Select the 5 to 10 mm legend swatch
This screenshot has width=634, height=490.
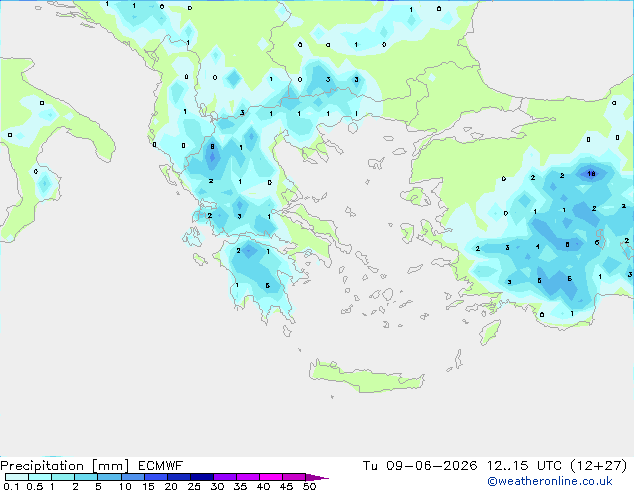(109, 477)
